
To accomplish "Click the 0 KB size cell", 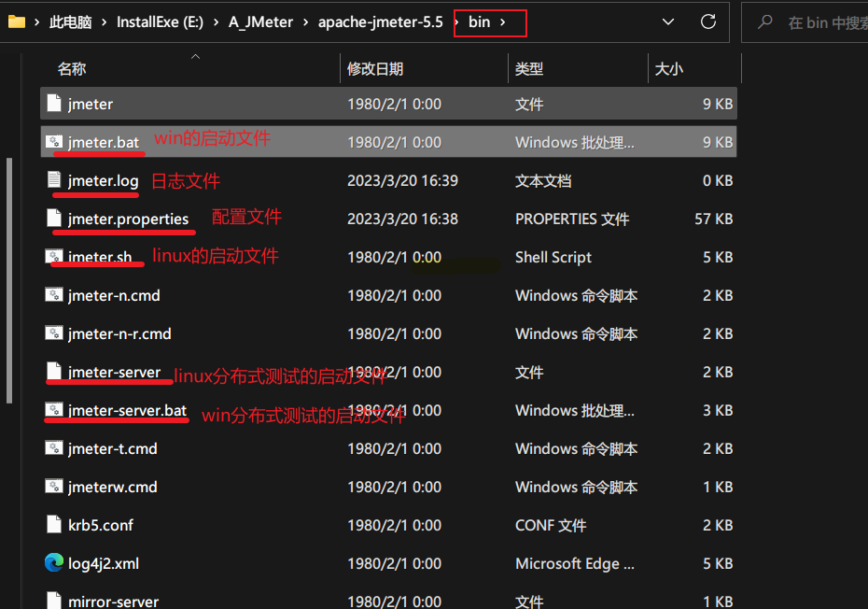I will tap(718, 180).
